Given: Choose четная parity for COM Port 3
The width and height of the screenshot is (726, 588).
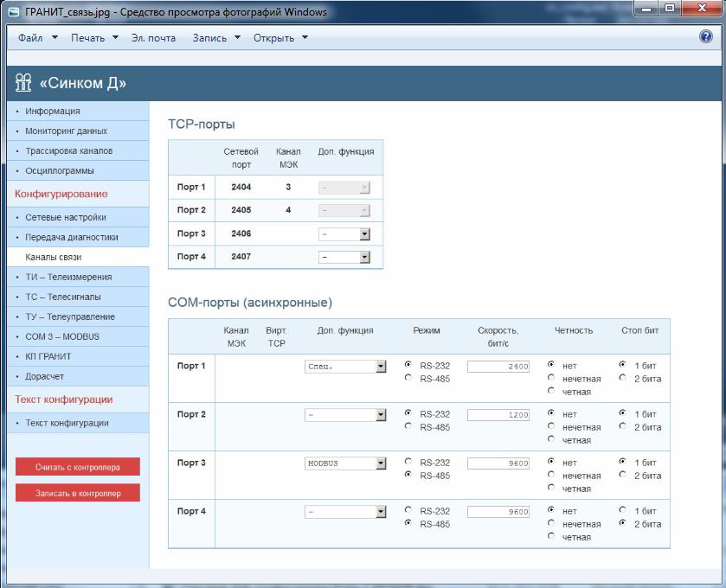Looking at the screenshot, I should tap(551, 489).
